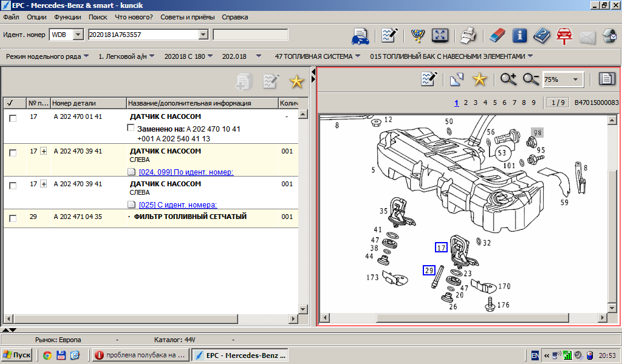This screenshot has height=364, width=622.
Task: Check the box for part A 202 470 01 41
Action: click(x=13, y=119)
